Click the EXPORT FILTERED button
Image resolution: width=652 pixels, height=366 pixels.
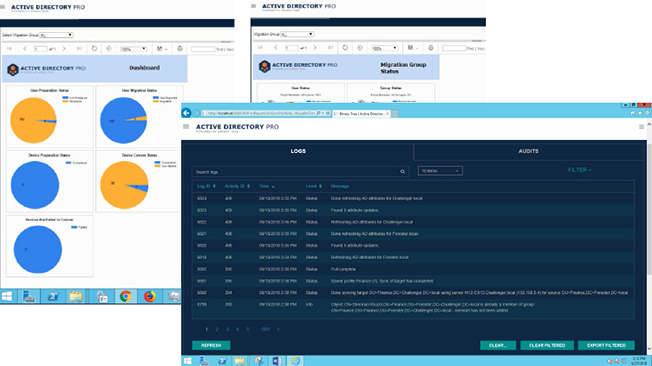606,345
